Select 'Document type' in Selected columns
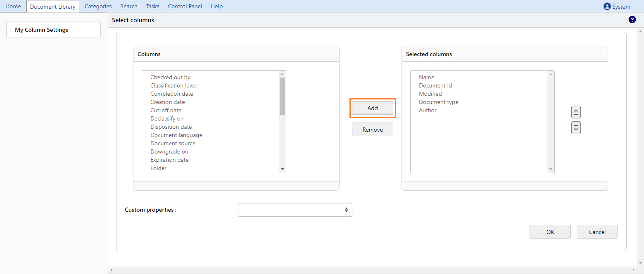 pos(438,102)
